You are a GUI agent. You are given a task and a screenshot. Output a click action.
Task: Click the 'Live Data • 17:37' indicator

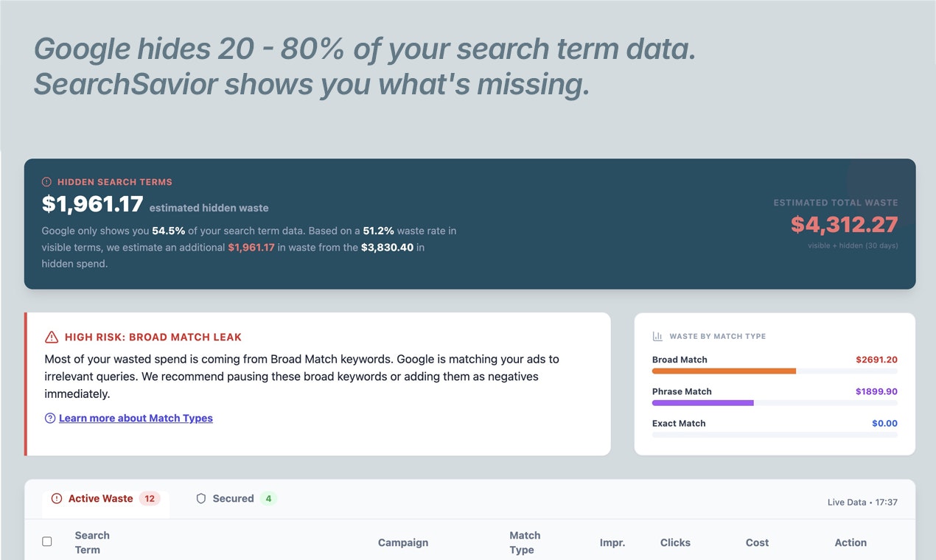[x=862, y=502]
